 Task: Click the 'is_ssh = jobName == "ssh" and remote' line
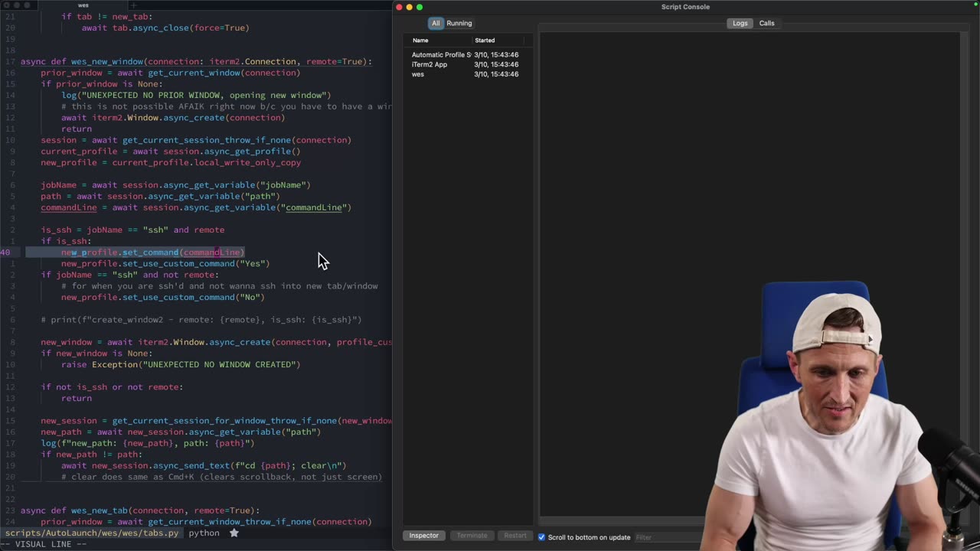(132, 230)
